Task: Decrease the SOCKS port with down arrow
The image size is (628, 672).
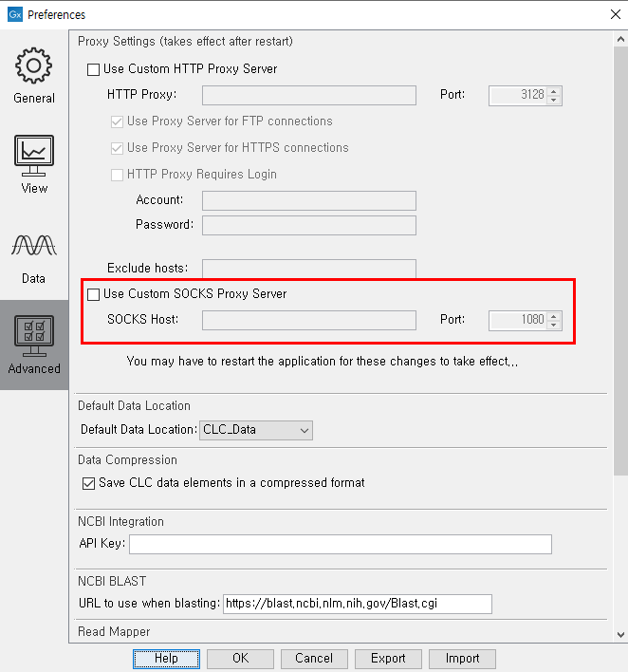Action: 554,325
